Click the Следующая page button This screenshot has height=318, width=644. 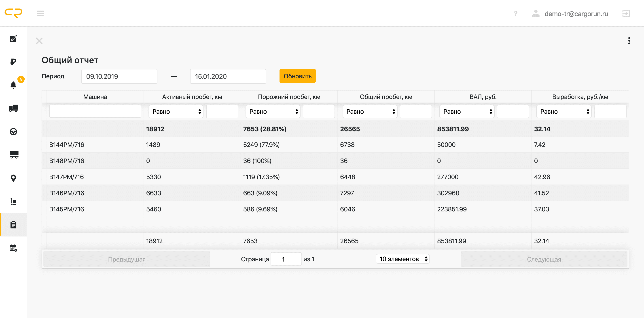click(x=544, y=259)
